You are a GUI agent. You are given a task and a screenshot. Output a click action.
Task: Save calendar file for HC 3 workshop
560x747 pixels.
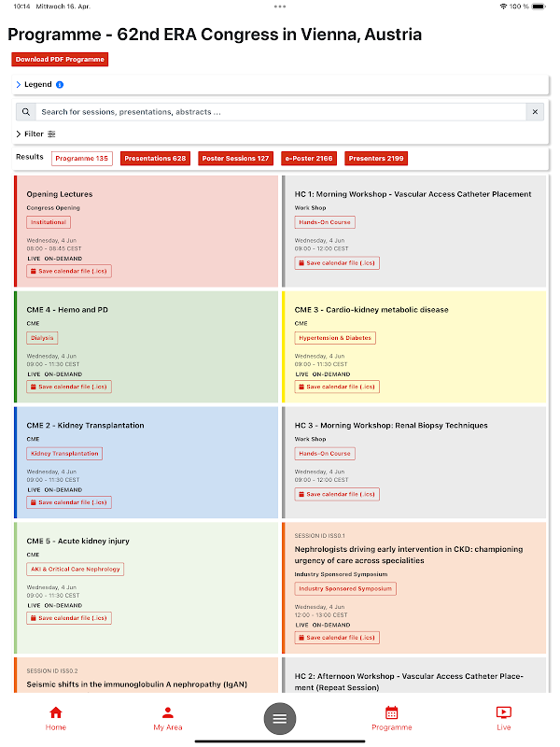337,495
